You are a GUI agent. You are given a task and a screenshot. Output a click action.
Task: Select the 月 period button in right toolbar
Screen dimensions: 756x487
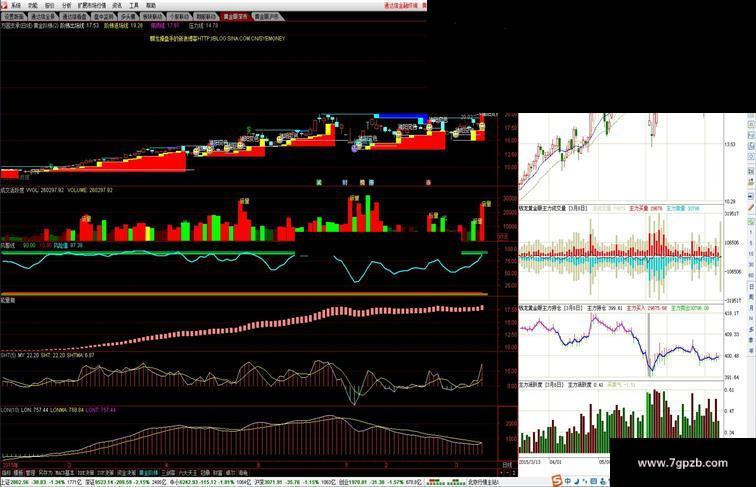coord(751,307)
